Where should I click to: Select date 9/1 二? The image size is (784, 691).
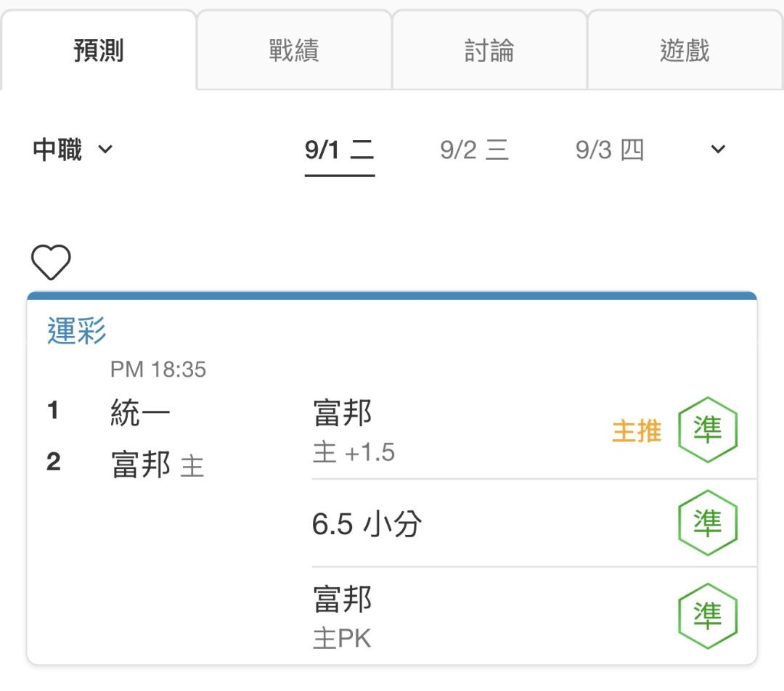[x=340, y=150]
